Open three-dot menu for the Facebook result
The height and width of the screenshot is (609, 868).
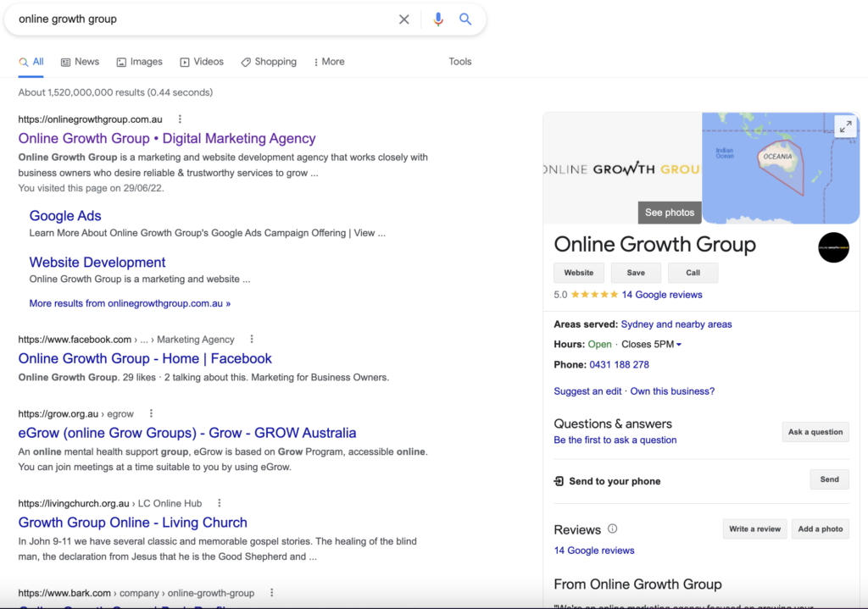coord(251,339)
